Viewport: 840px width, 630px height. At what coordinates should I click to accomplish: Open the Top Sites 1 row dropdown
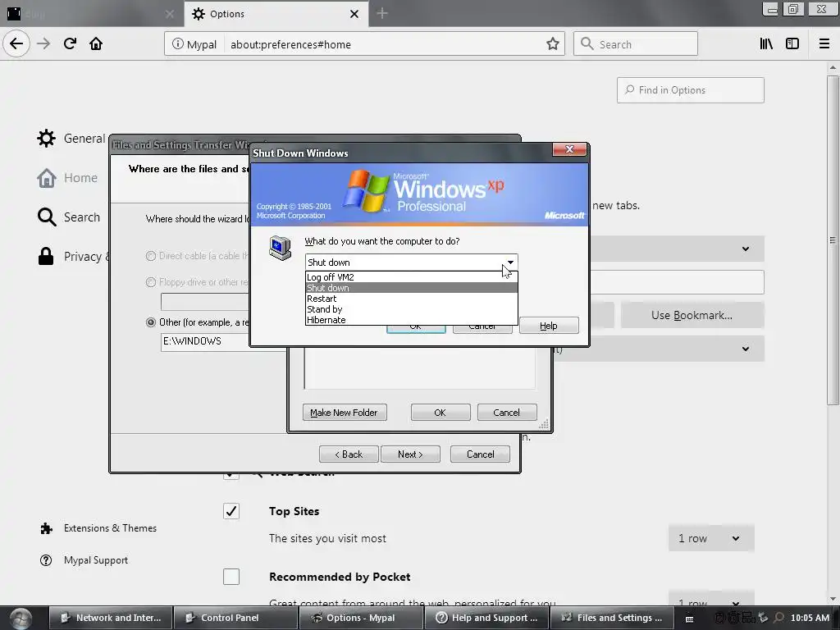pos(711,538)
